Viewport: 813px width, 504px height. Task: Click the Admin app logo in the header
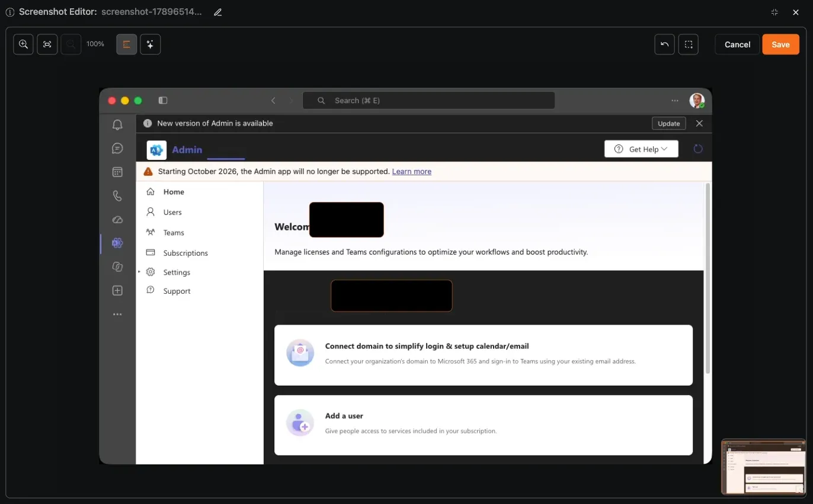(156, 150)
